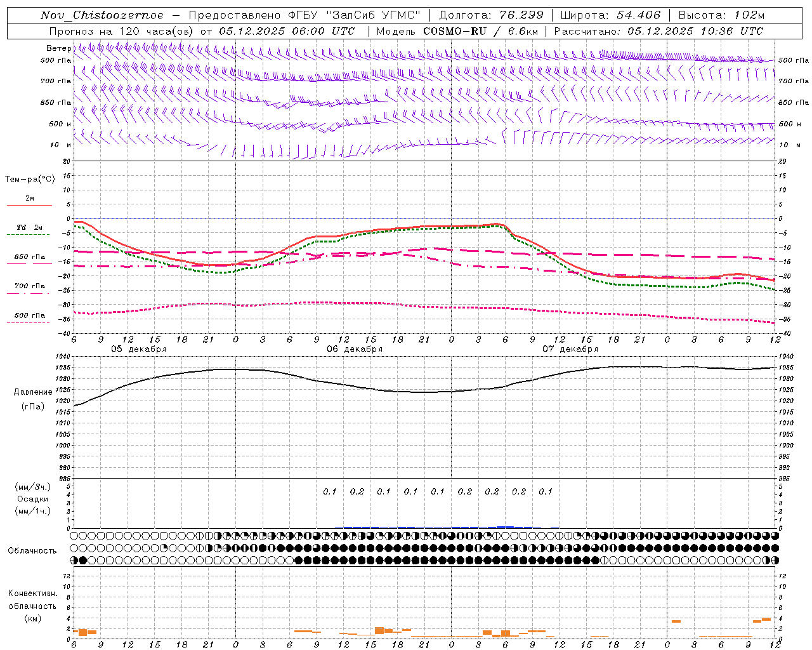The image size is (812, 650).
Task: Click the date label 07 декабря
Action: [570, 349]
